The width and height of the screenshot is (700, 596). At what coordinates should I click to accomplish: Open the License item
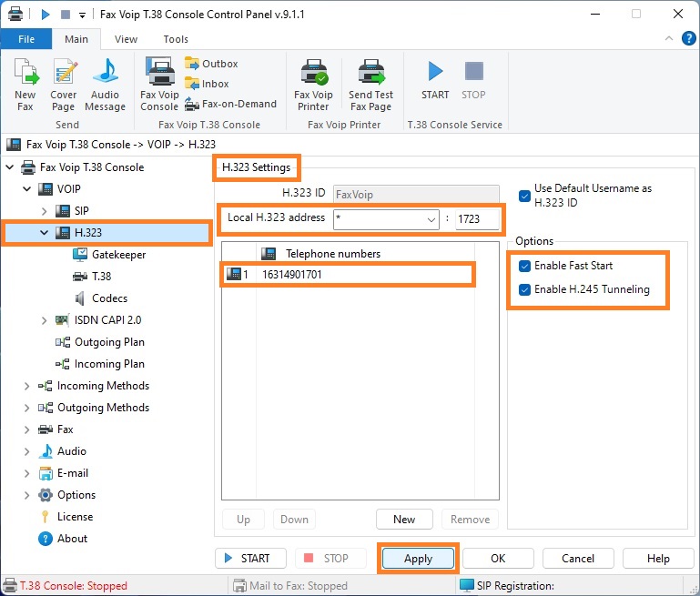pos(75,517)
